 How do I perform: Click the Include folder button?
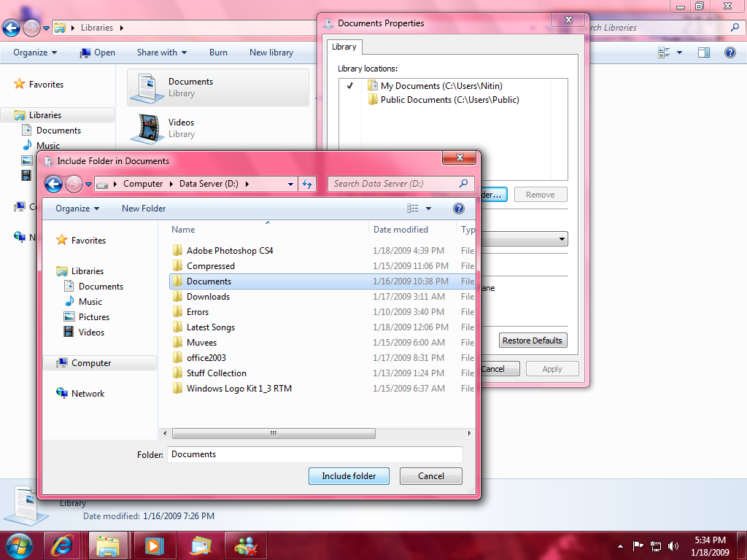click(349, 476)
